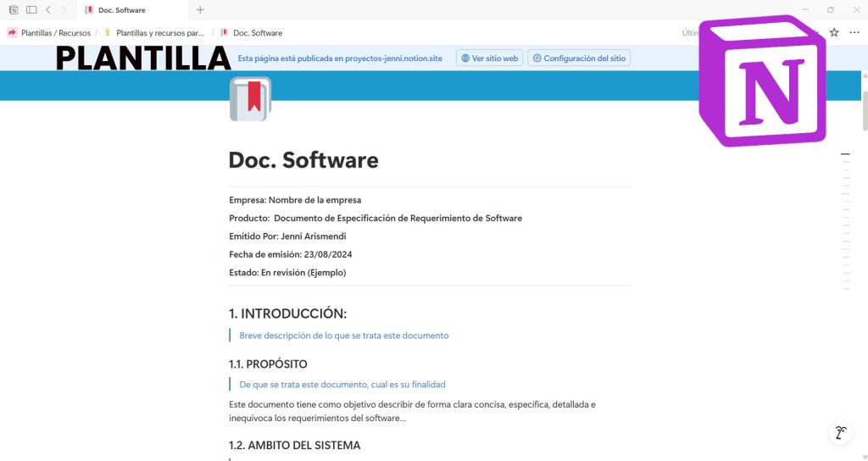Click the Notion app logo in title bar
The width and height of the screenshot is (868, 461).
(14, 10)
